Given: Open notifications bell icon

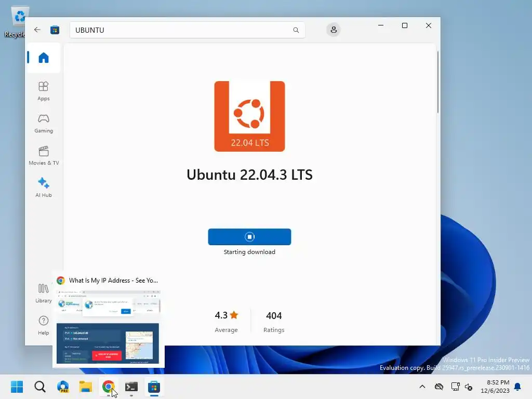Looking at the screenshot, I should [518, 387].
